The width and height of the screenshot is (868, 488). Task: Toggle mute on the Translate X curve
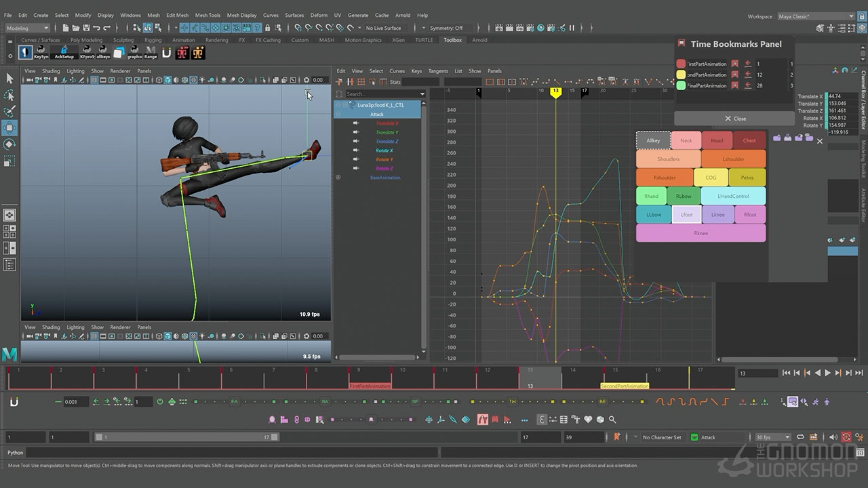click(x=356, y=123)
